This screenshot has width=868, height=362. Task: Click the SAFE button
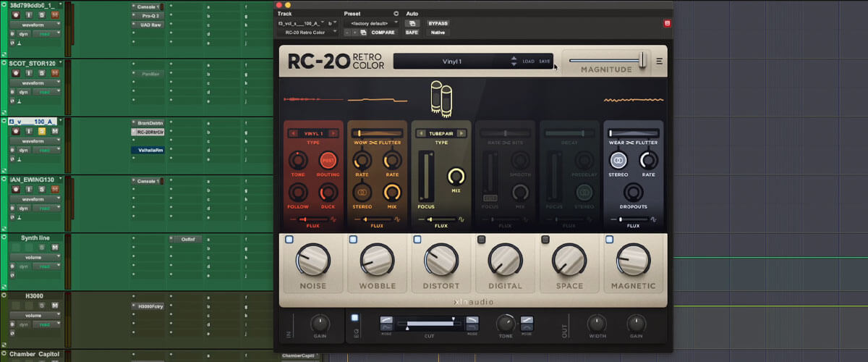[412, 33]
